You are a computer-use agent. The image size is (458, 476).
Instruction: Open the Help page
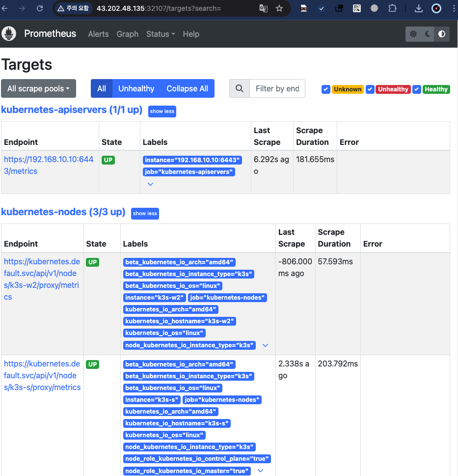tap(191, 34)
